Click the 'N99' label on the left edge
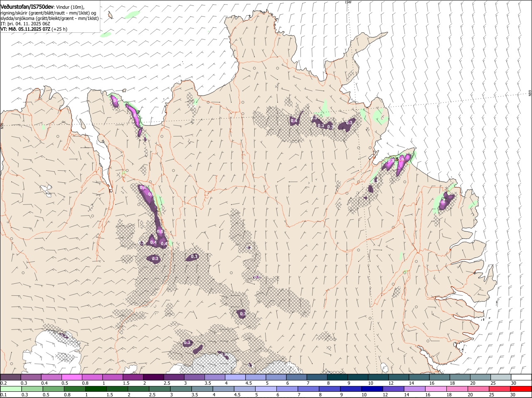 (x=2, y=125)
